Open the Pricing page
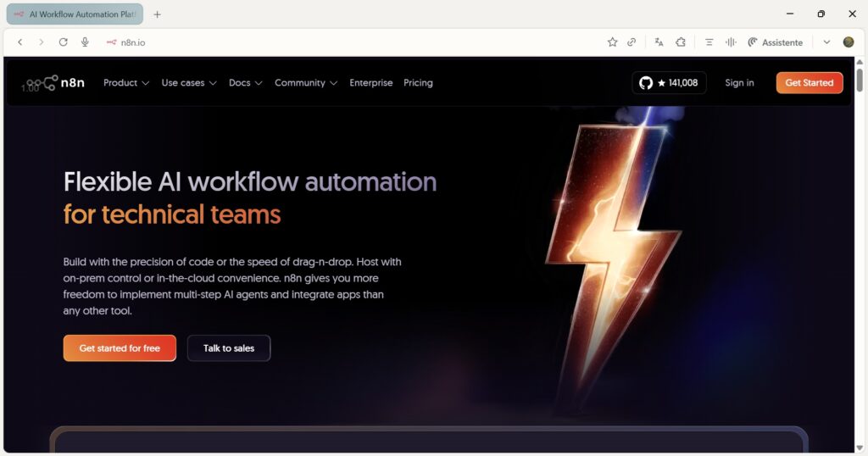 coord(418,83)
